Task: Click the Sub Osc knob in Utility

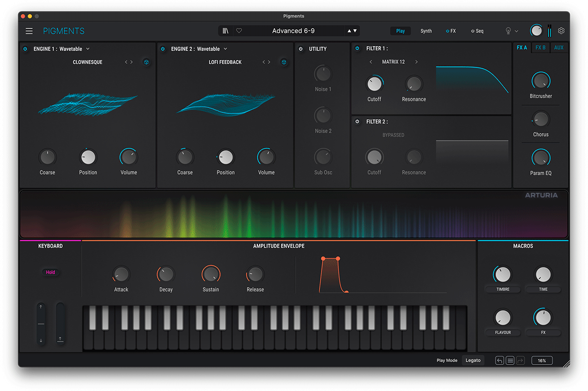Action: click(x=323, y=157)
